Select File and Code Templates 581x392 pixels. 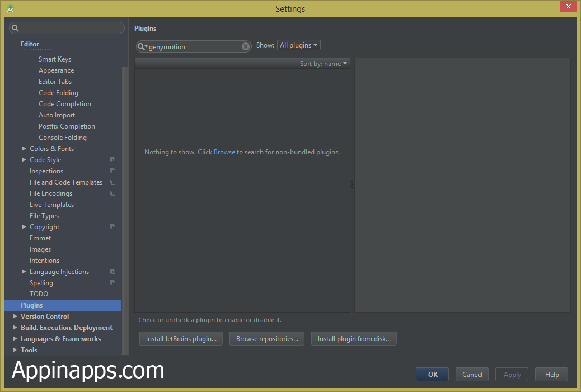pyautogui.click(x=66, y=182)
